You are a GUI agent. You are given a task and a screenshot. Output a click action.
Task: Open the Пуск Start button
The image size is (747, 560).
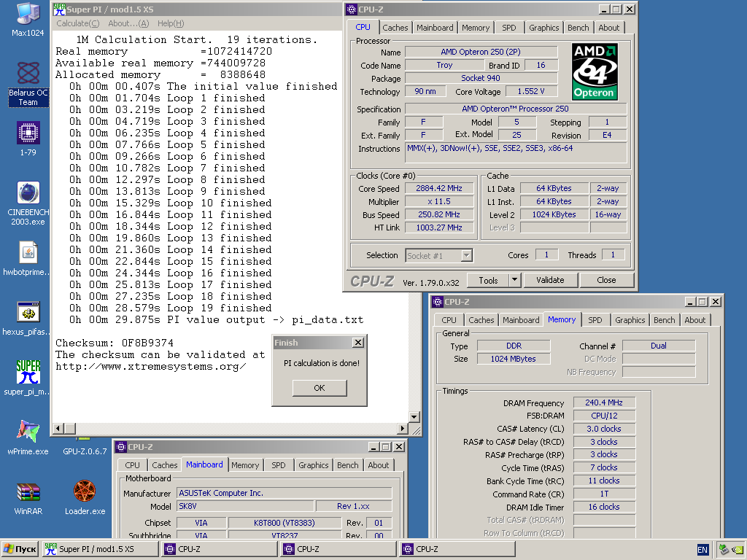(20, 549)
